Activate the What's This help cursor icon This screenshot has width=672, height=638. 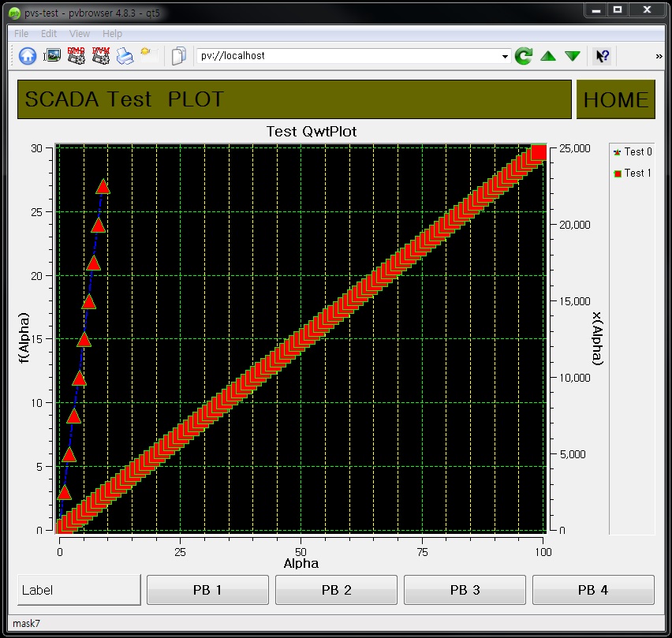(x=602, y=55)
